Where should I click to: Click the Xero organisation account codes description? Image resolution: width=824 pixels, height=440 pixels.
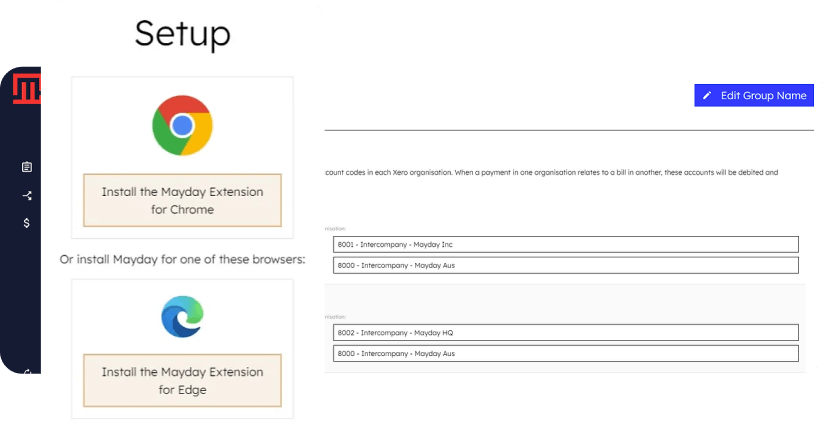coord(550,173)
